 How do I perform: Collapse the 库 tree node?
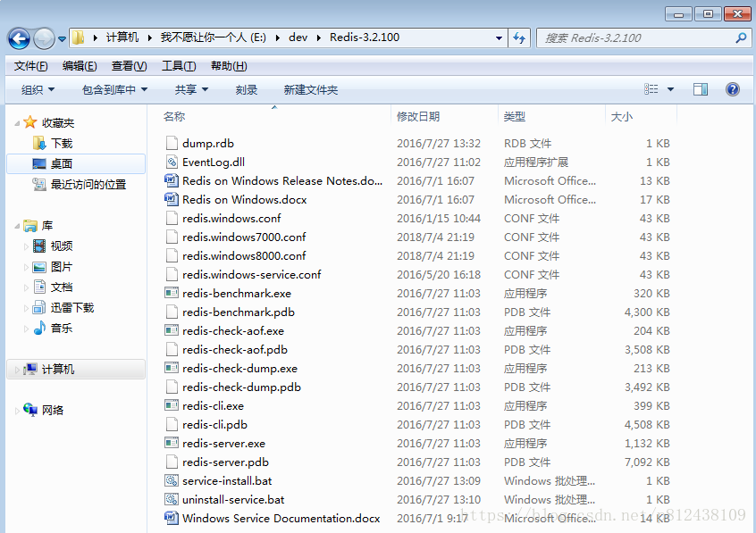[x=17, y=226]
